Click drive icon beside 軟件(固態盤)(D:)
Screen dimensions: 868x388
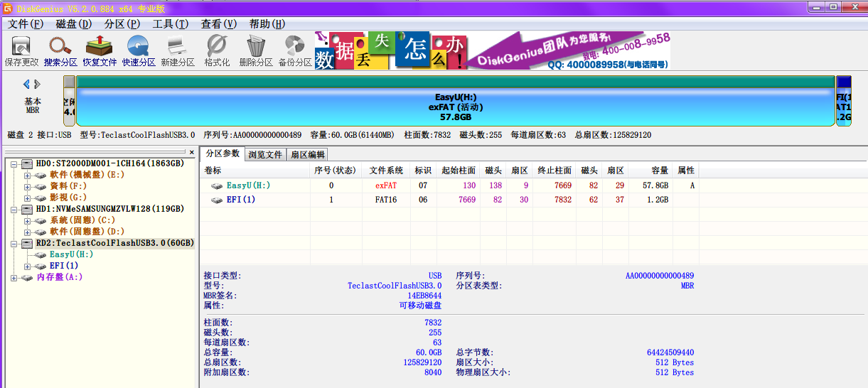point(41,232)
